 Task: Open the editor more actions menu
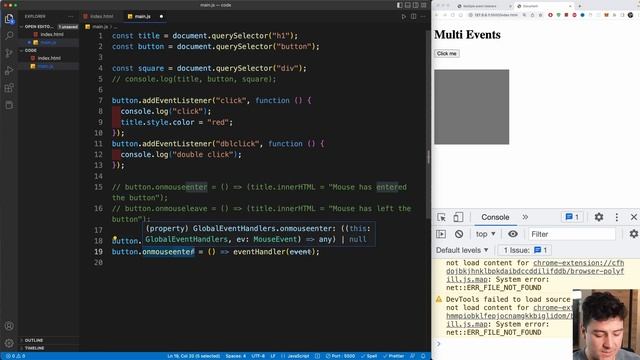[x=423, y=16]
